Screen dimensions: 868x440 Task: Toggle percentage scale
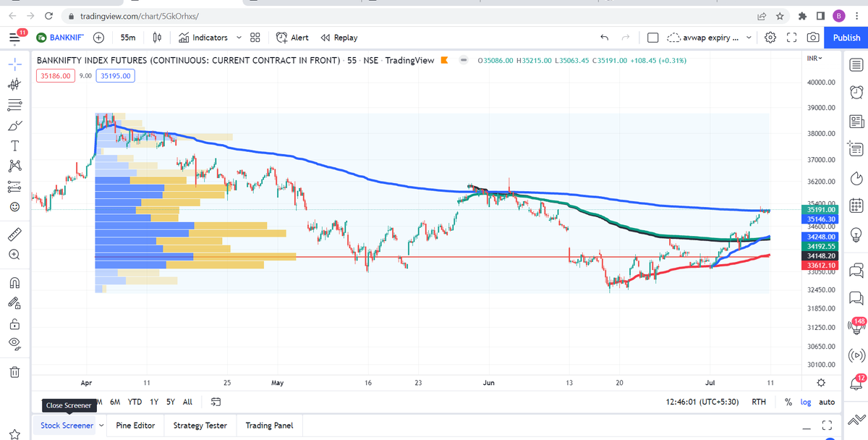pyautogui.click(x=788, y=402)
